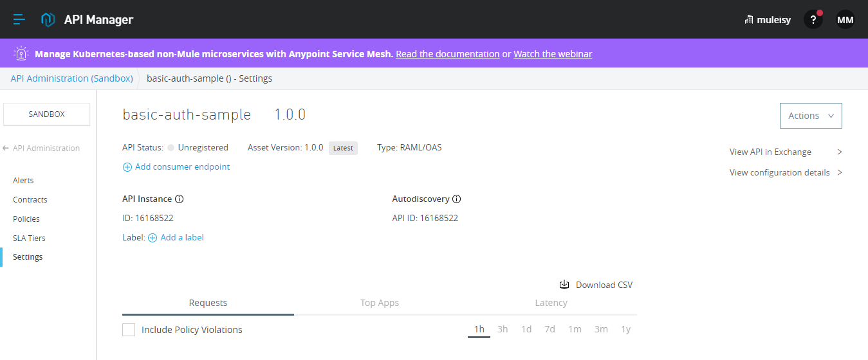Click Read the documentation link

pyautogui.click(x=448, y=54)
